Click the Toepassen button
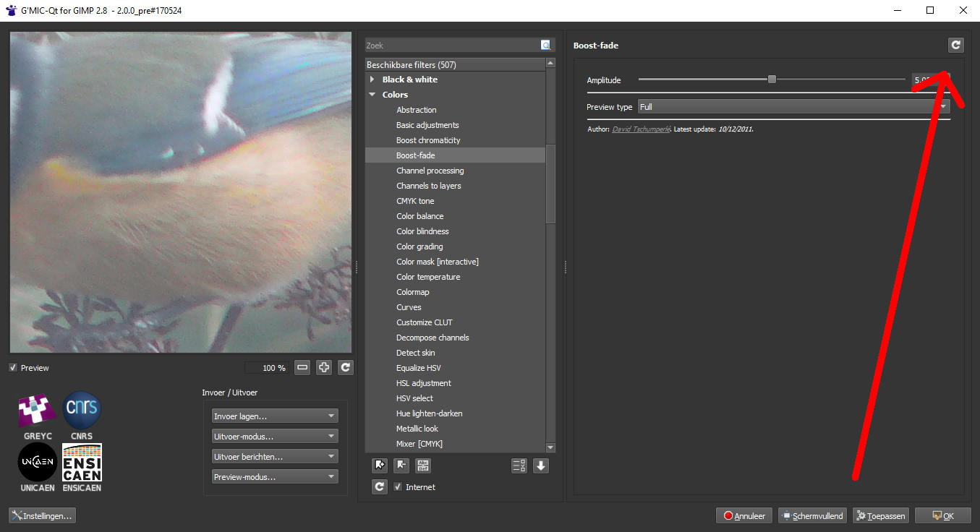Viewport: 980px width, 532px height. (880, 515)
